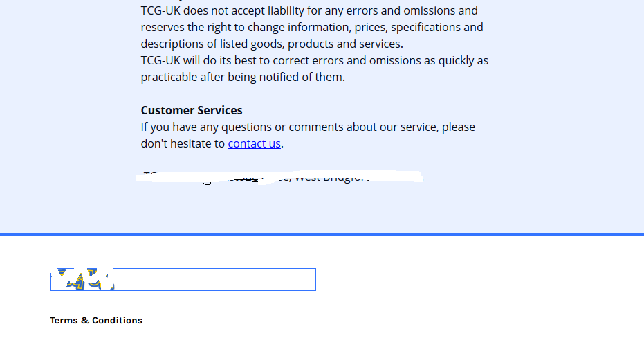Click the sentence 'TCG-UK will do its best'
The height and width of the screenshot is (338, 644).
(x=199, y=60)
